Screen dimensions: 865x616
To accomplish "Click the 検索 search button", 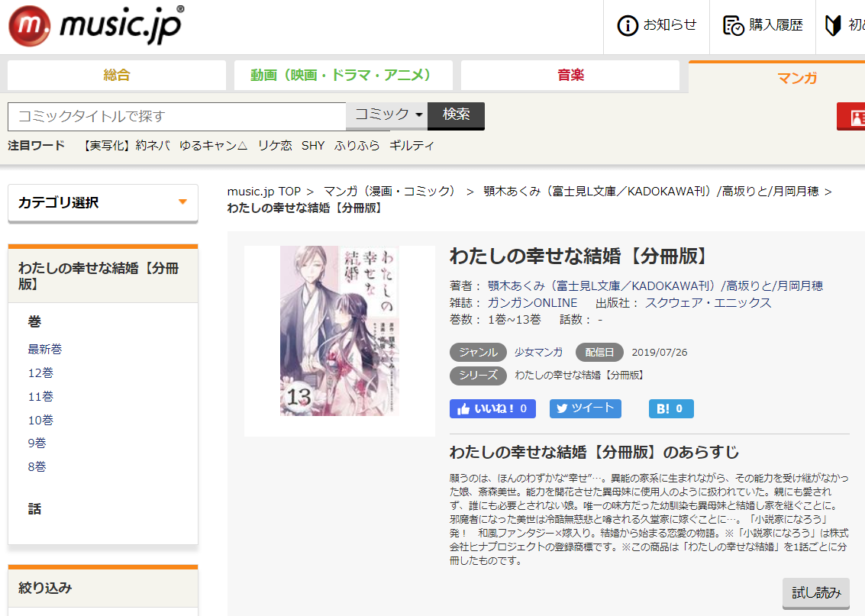I will point(457,115).
